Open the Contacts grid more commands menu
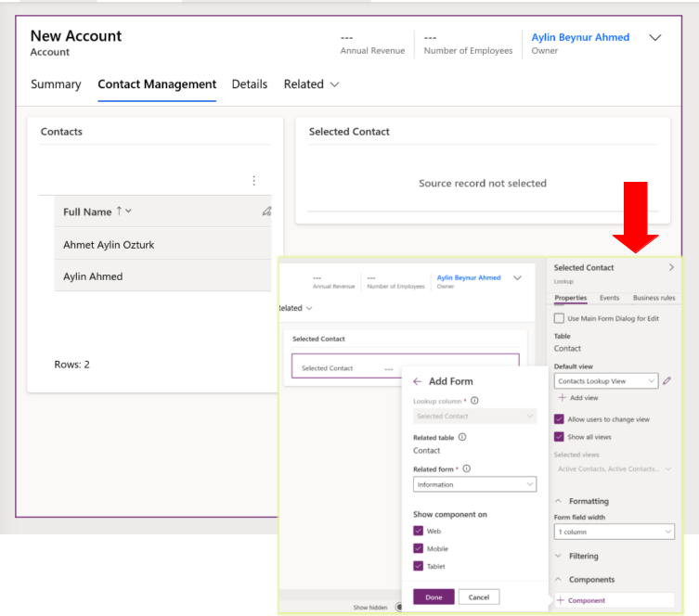This screenshot has height=616, width=699. tap(254, 181)
